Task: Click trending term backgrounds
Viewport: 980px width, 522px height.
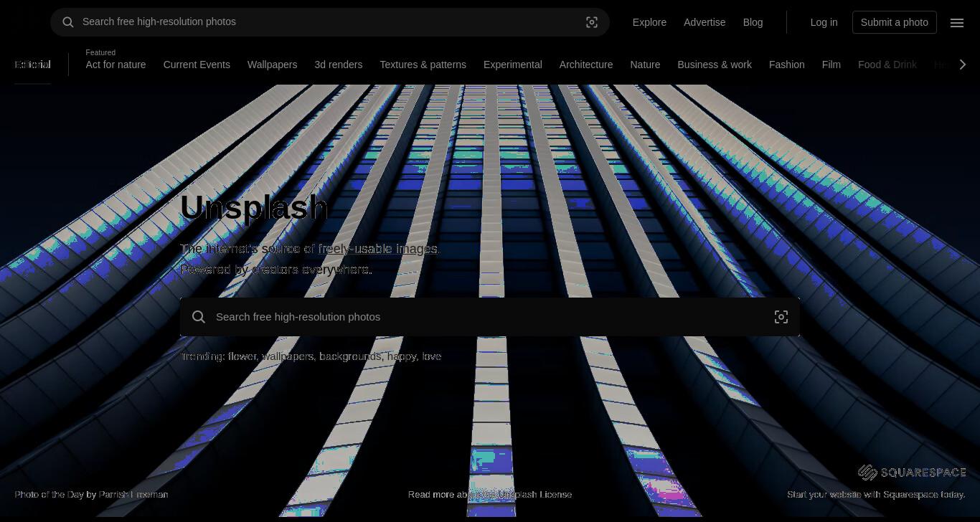Action: tap(350, 356)
